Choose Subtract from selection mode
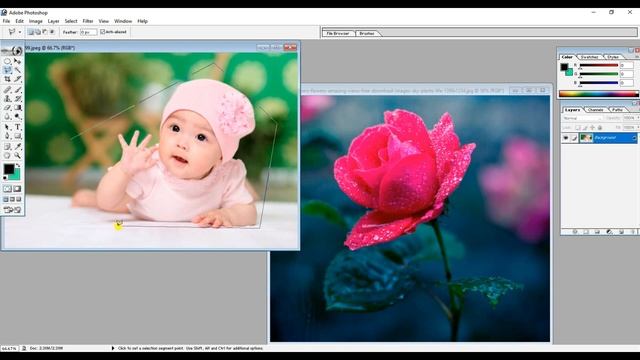The width and height of the screenshot is (640, 360). (x=44, y=31)
